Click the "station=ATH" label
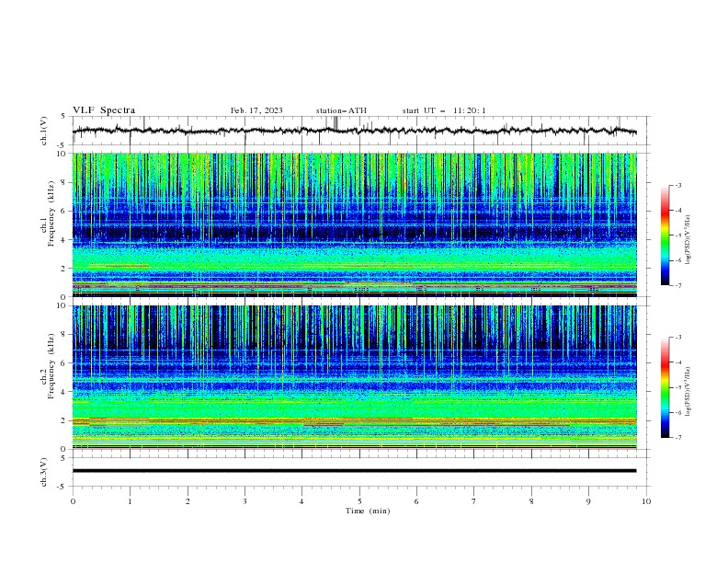 pos(341,110)
